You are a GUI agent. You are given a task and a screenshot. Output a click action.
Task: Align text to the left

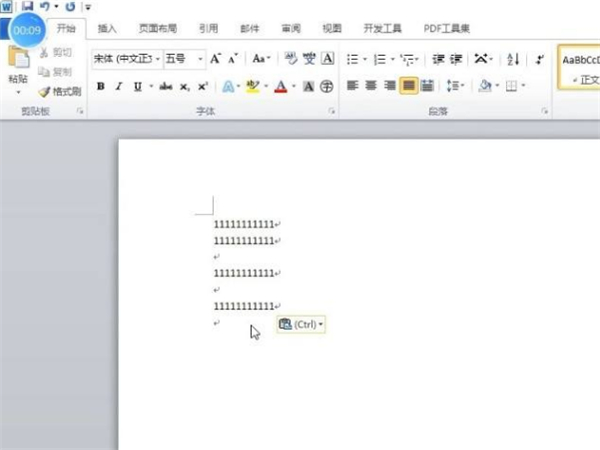tap(352, 86)
